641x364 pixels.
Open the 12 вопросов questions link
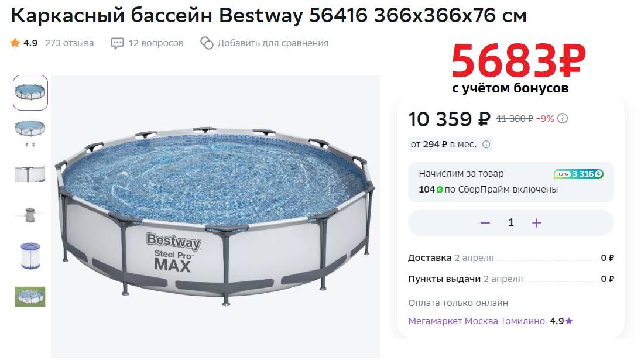coord(156,43)
